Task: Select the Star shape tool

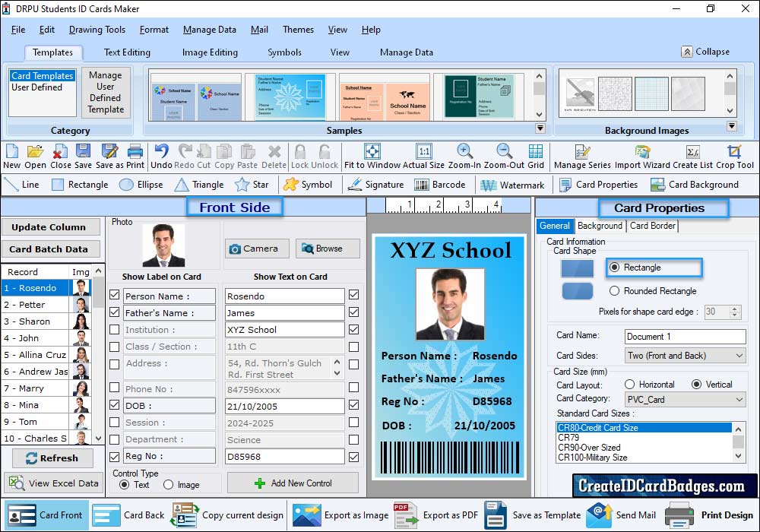Action: [x=251, y=185]
